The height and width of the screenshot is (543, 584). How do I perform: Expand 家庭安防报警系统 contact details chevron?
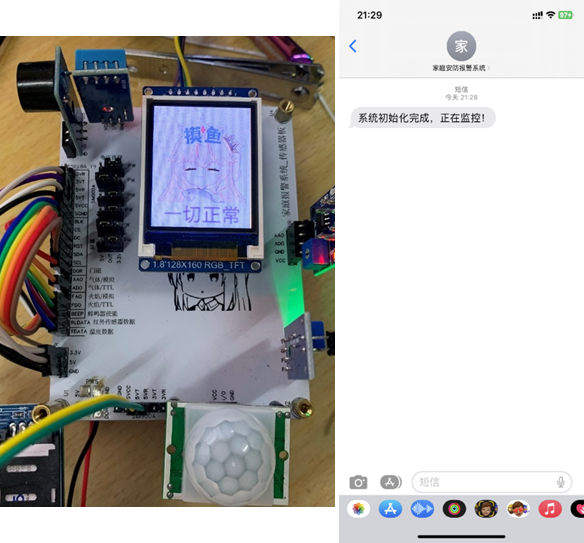click(x=489, y=68)
